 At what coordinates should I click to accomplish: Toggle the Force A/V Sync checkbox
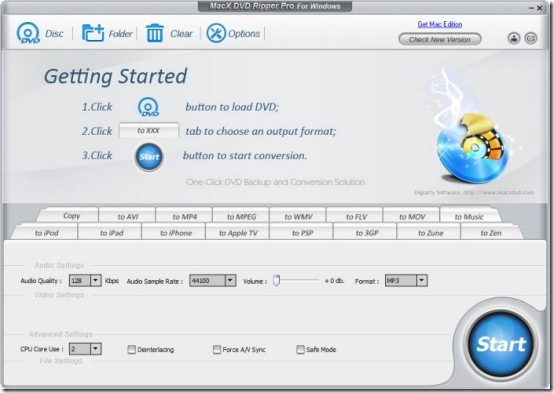217,350
